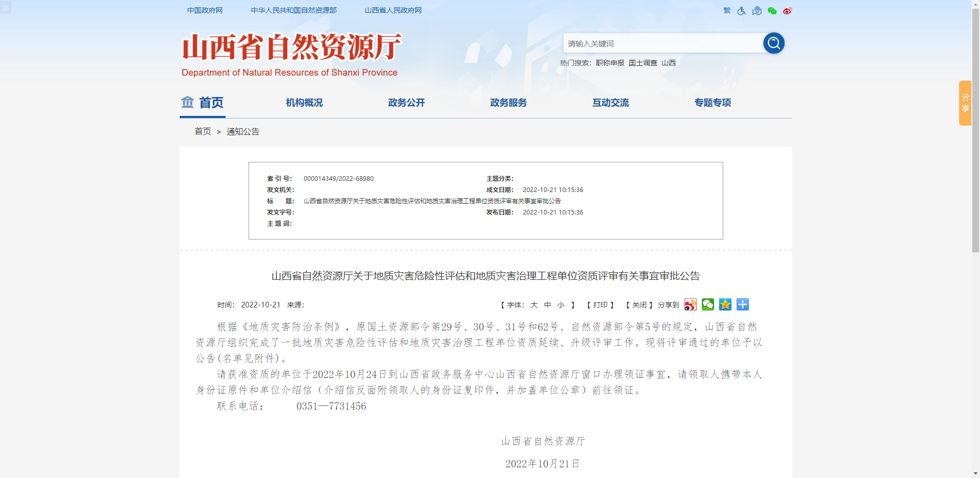Select large font size 大
The image size is (980, 478).
click(x=534, y=305)
